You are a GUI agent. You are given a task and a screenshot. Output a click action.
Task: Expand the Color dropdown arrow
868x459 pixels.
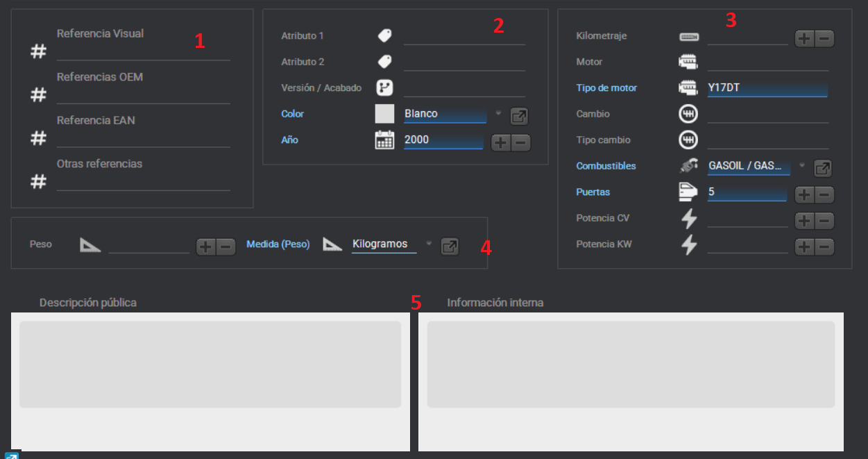click(499, 114)
